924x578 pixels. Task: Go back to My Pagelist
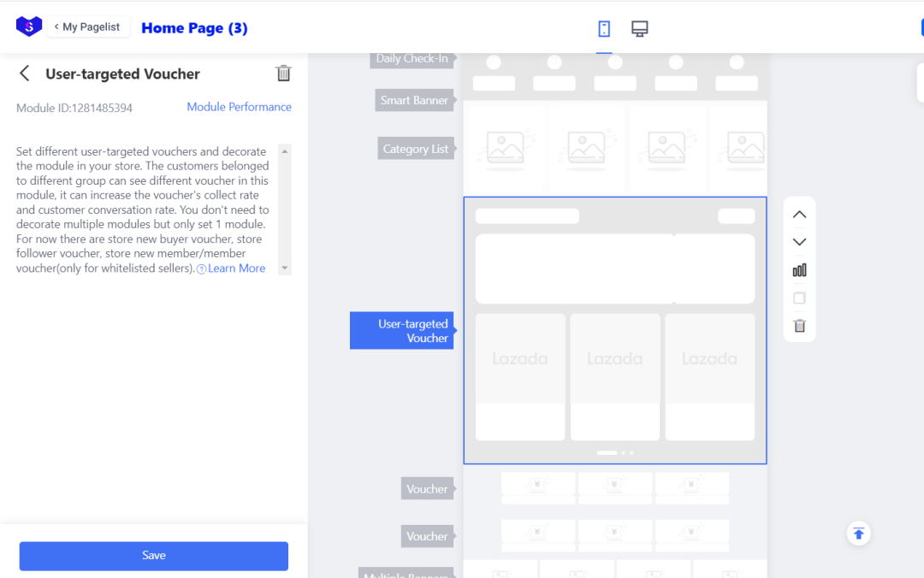[x=88, y=27]
